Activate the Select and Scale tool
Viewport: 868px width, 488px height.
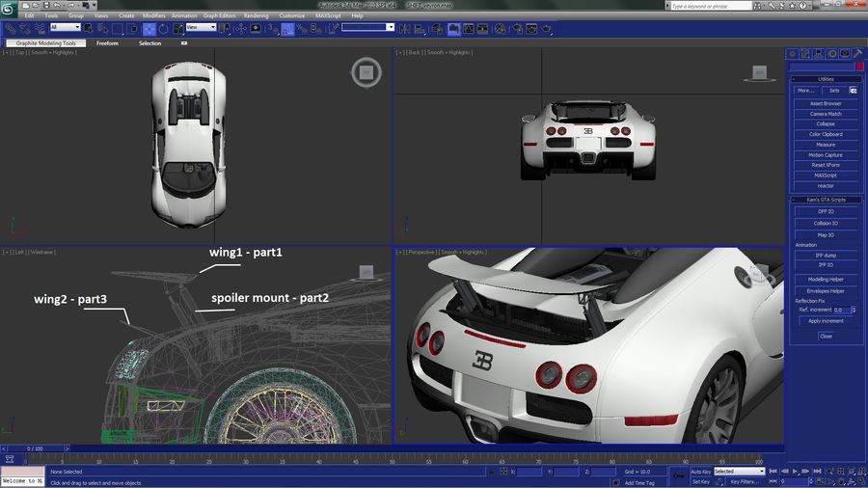(177, 29)
